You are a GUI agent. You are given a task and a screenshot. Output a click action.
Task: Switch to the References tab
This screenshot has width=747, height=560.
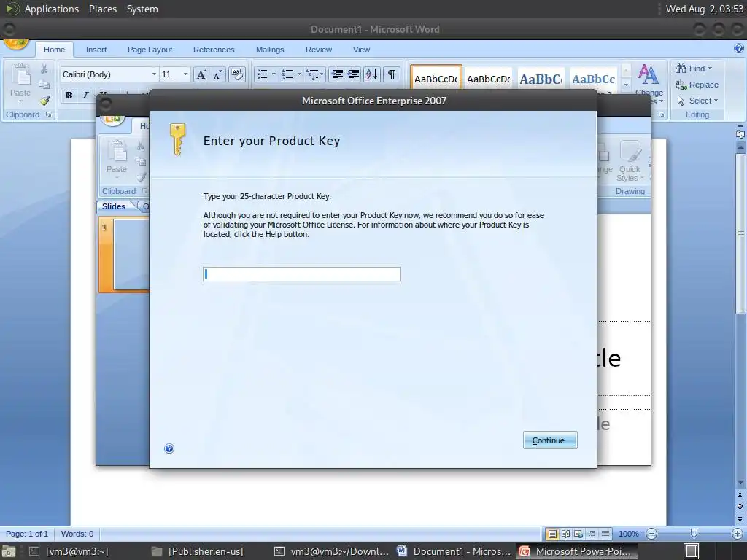tap(214, 50)
